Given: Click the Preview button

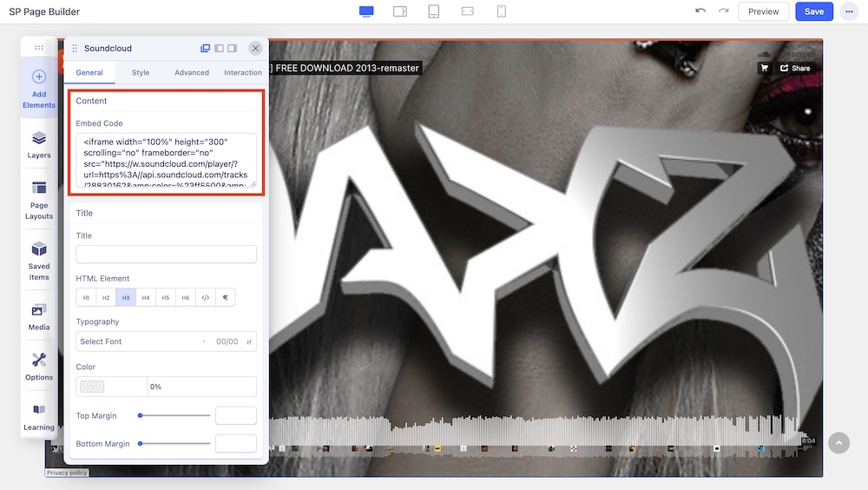Looking at the screenshot, I should pyautogui.click(x=763, y=11).
